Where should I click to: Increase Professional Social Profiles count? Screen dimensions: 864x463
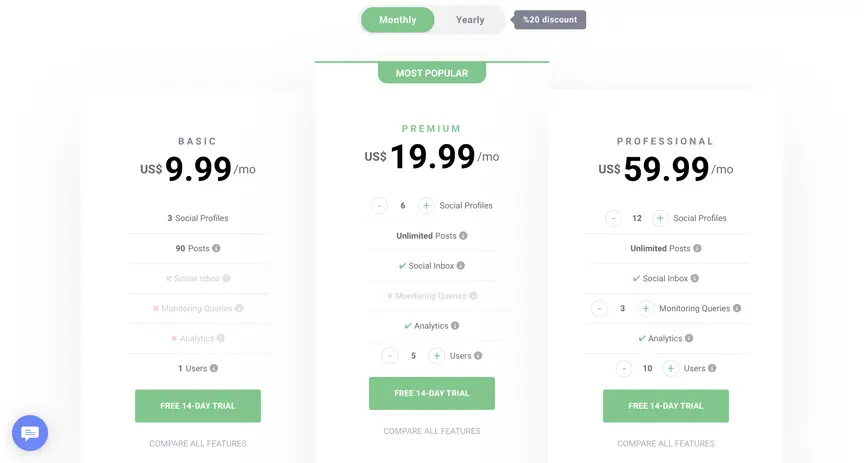660,218
